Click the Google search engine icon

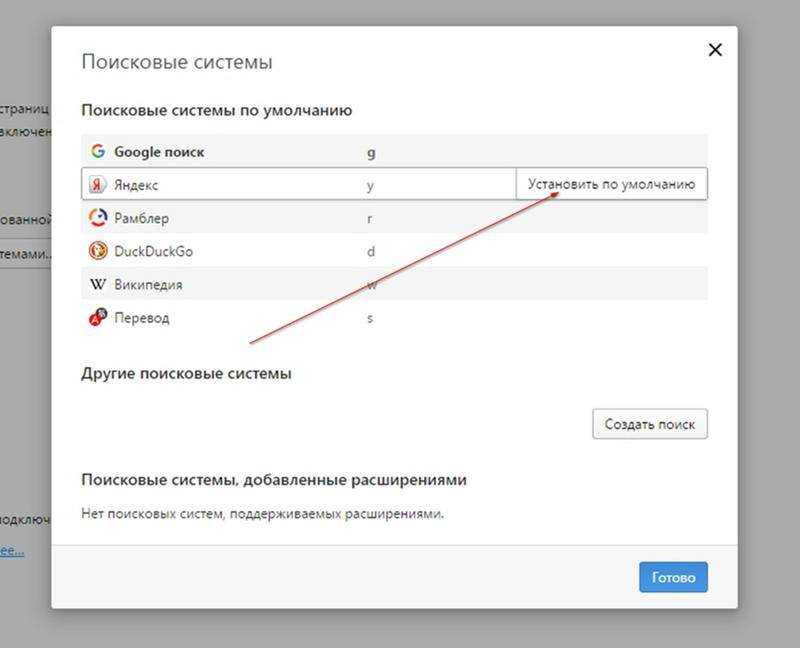click(x=98, y=151)
